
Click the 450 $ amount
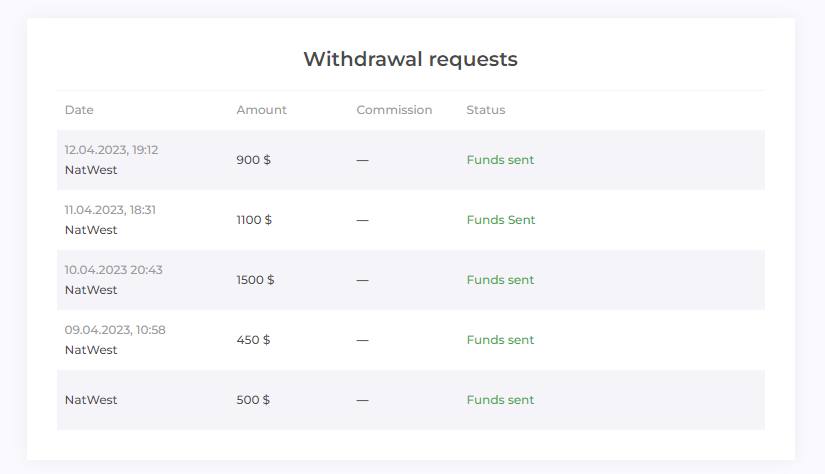pyautogui.click(x=253, y=340)
